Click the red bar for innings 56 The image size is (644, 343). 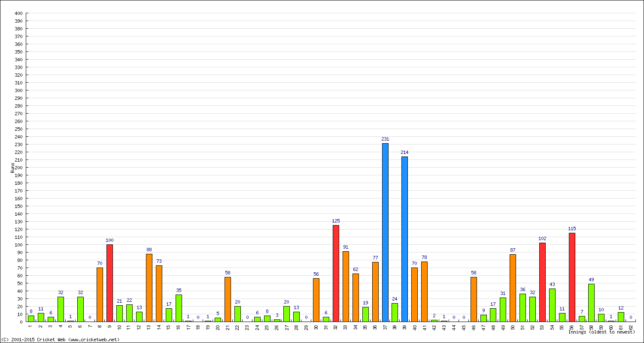pyautogui.click(x=572, y=277)
